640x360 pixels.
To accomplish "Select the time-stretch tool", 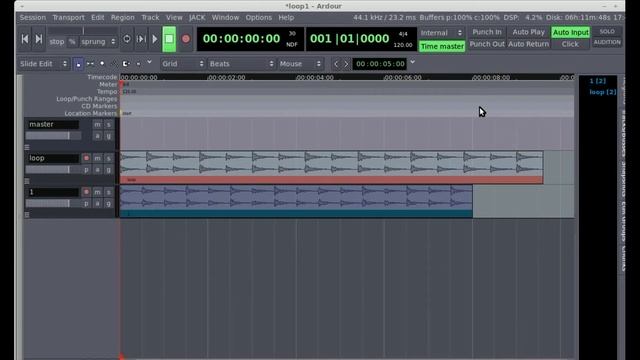I will 126,64.
